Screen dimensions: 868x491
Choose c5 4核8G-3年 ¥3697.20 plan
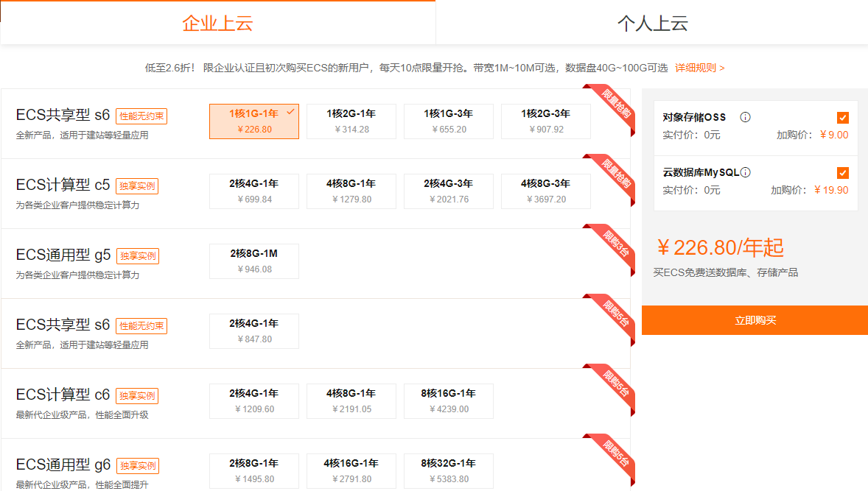click(546, 191)
